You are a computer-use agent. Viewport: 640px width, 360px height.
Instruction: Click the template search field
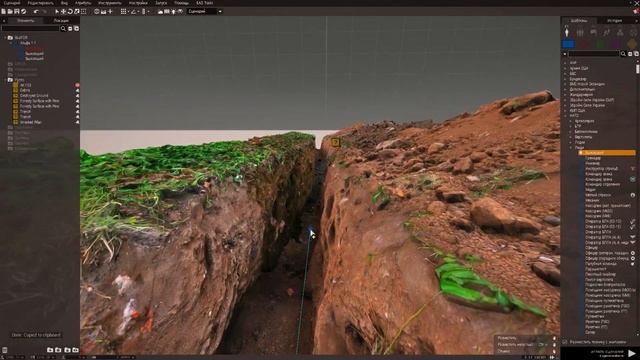tap(594, 54)
